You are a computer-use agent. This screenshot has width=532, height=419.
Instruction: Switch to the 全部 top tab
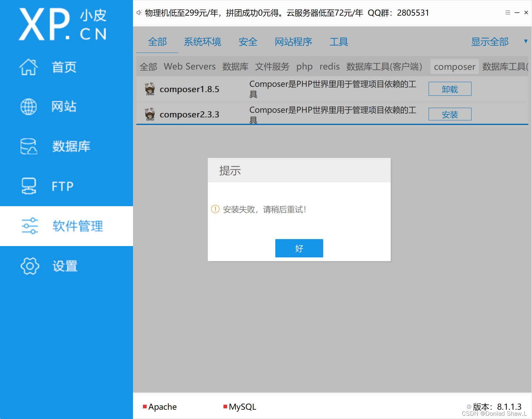157,42
